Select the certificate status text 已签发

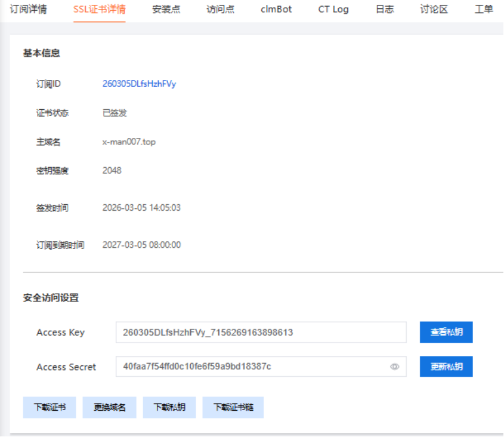pos(115,113)
